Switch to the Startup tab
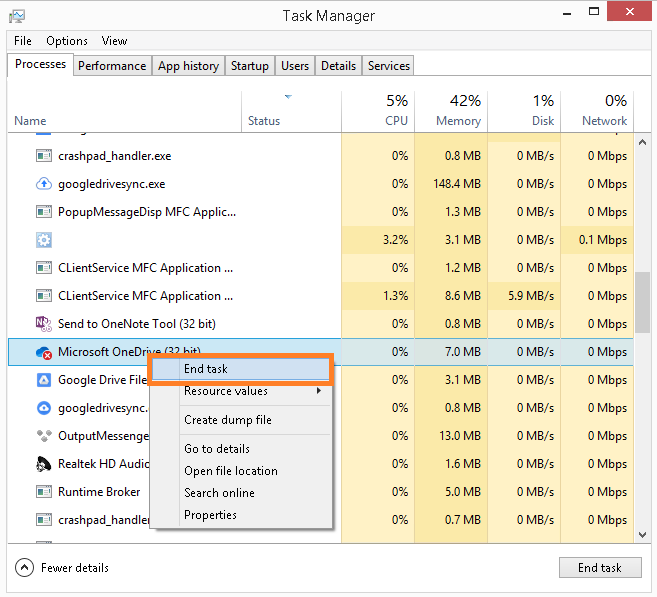Image resolution: width=657 pixels, height=597 pixels. [x=250, y=66]
